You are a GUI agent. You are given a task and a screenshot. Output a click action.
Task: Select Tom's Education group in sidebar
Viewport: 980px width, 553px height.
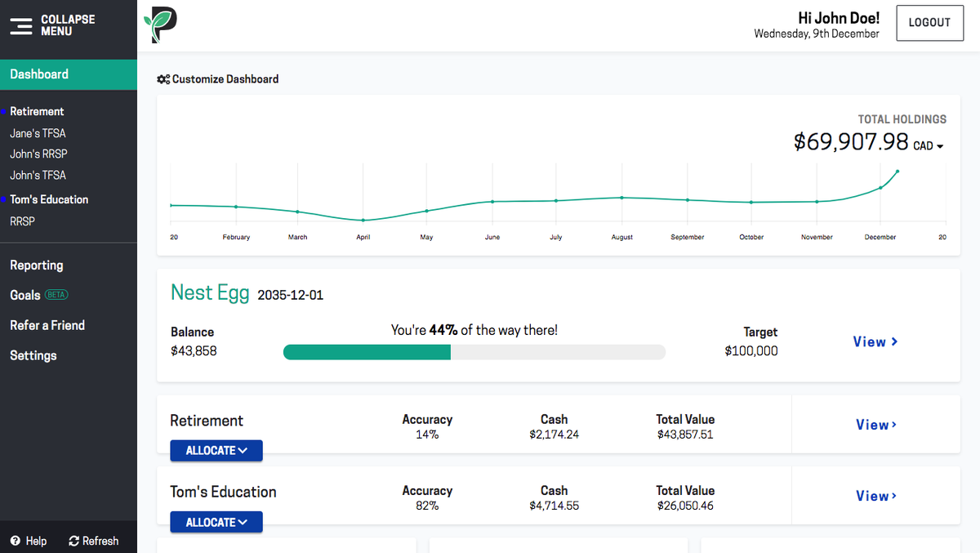click(49, 199)
